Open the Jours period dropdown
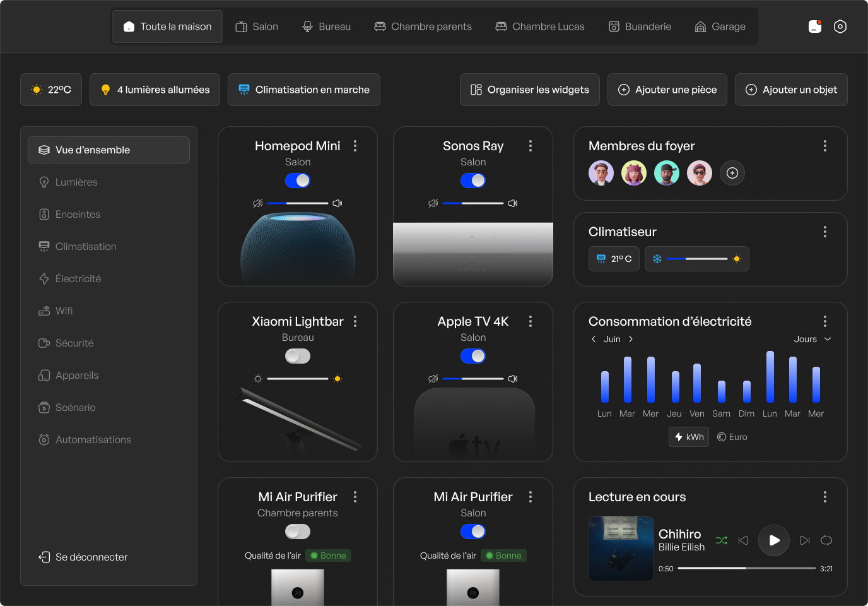The width and height of the screenshot is (868, 606). click(812, 339)
